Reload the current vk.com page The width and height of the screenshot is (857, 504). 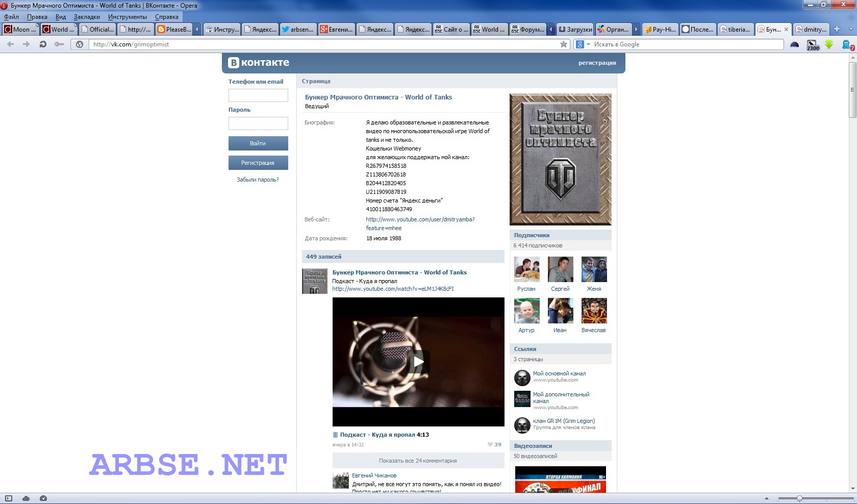tap(43, 44)
